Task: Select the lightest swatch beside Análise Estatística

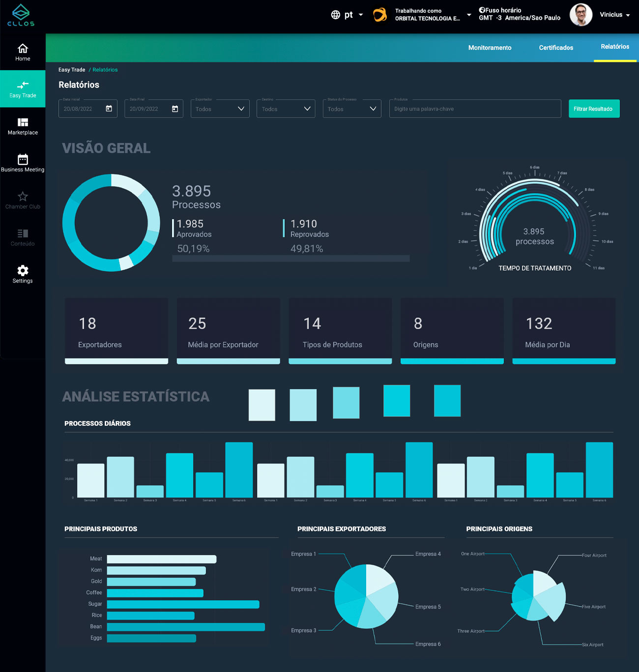Action: [261, 405]
